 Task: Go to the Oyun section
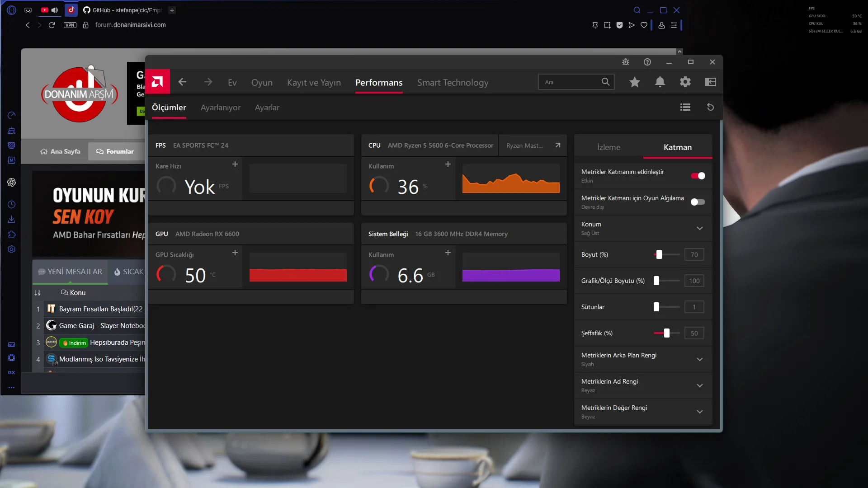click(x=262, y=83)
